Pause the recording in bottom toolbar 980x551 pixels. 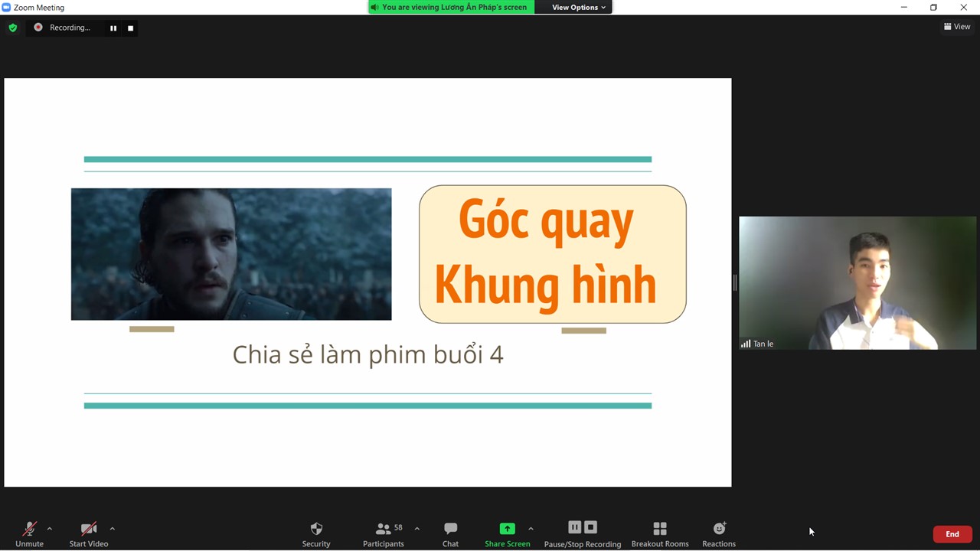tap(574, 527)
